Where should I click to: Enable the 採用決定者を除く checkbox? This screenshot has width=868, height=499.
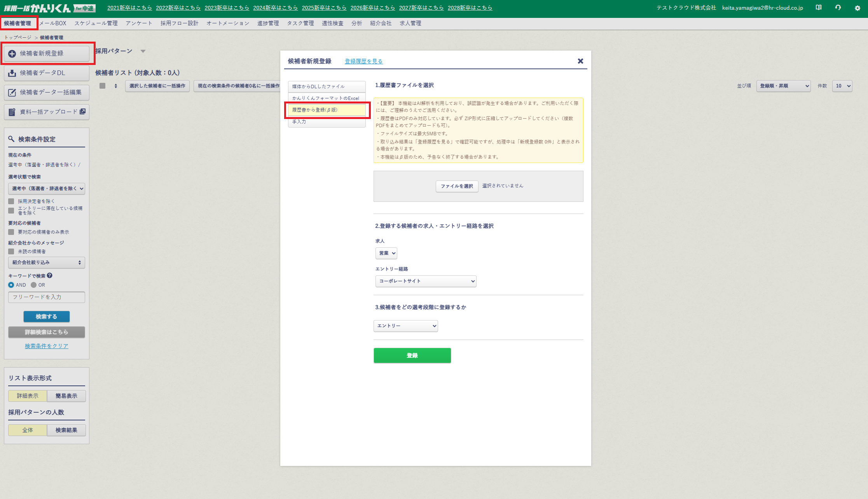[x=10, y=201]
